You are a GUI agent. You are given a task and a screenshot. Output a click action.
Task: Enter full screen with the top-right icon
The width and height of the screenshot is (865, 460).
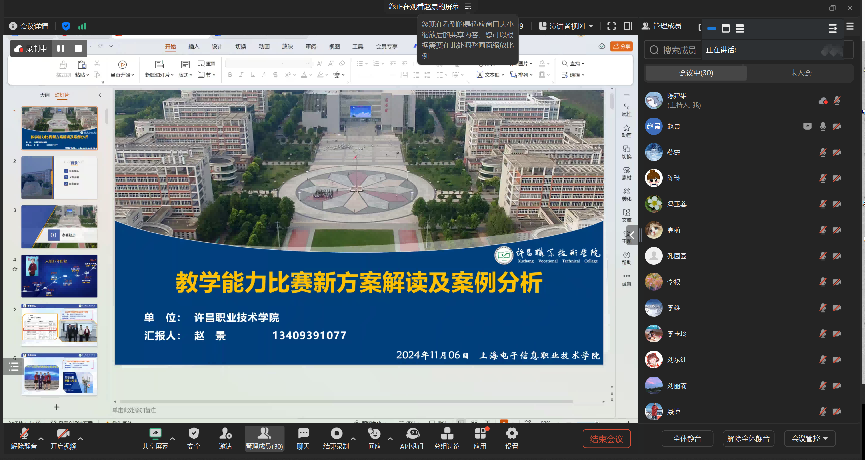click(612, 26)
